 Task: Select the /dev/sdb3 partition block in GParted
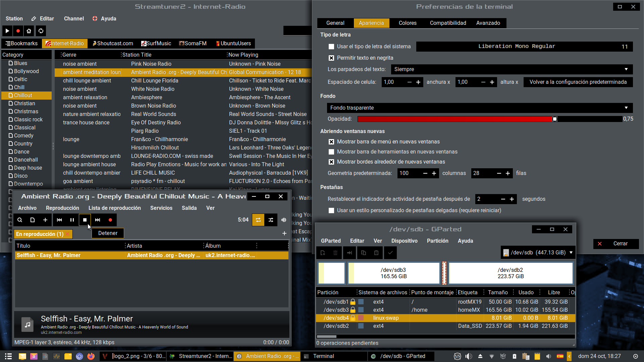(394, 273)
